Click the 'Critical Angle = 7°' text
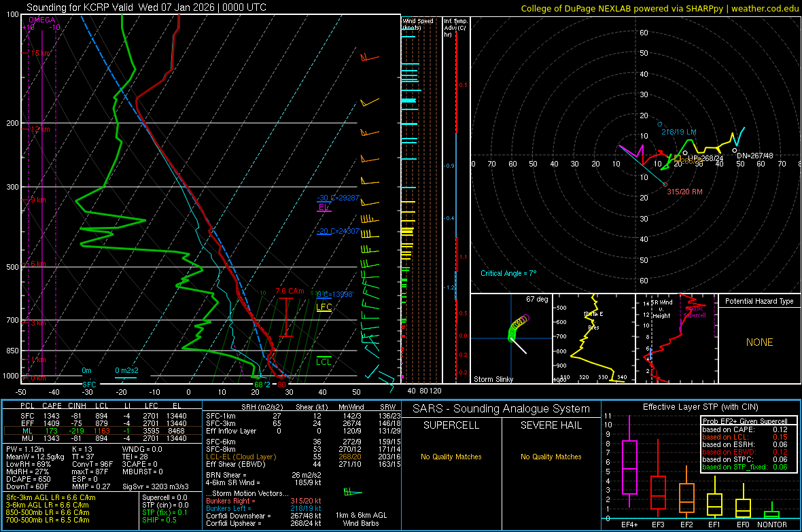 click(508, 273)
